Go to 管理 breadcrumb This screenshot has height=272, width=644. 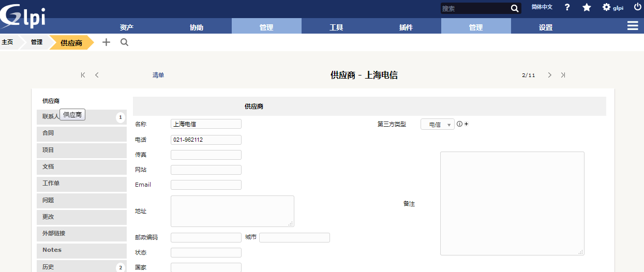click(37, 42)
